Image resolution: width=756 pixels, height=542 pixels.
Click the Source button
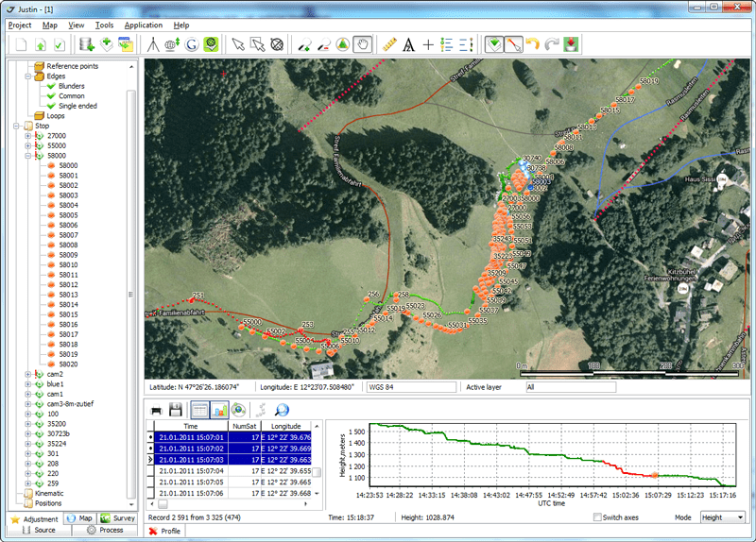click(x=39, y=530)
